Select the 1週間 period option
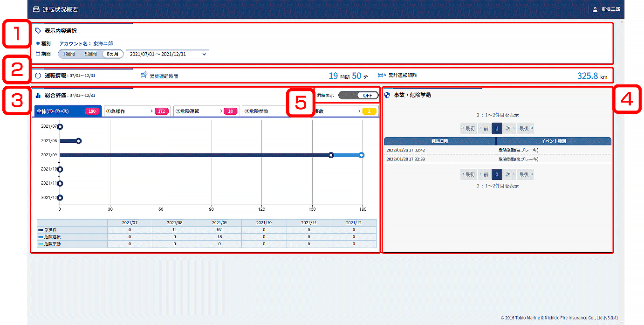This screenshot has height=325, width=644. click(69, 54)
